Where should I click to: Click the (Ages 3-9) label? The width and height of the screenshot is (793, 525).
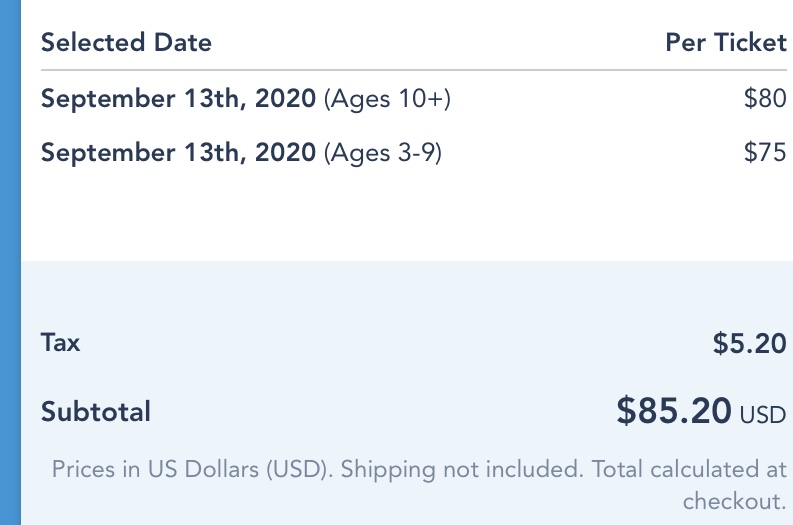pos(383,153)
